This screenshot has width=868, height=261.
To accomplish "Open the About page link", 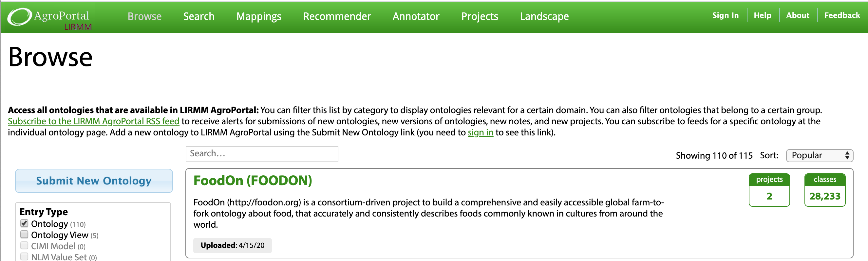I will point(797,15).
